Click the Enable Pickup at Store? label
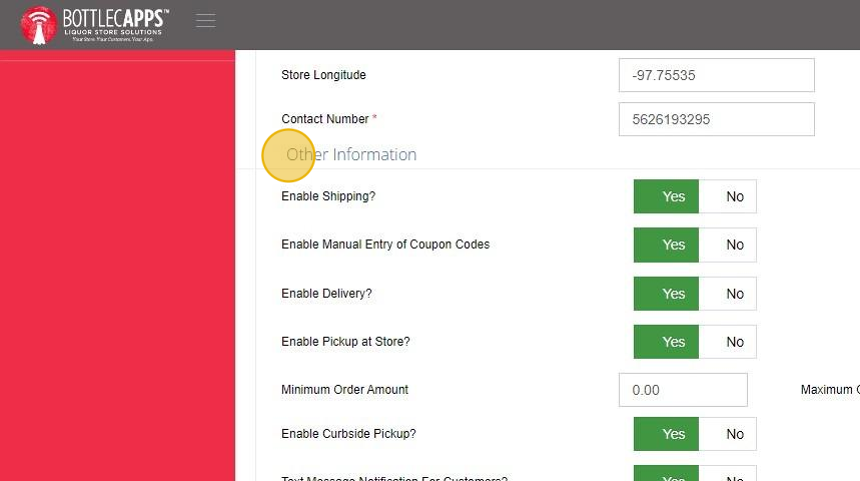The image size is (860, 481). [x=346, y=342]
